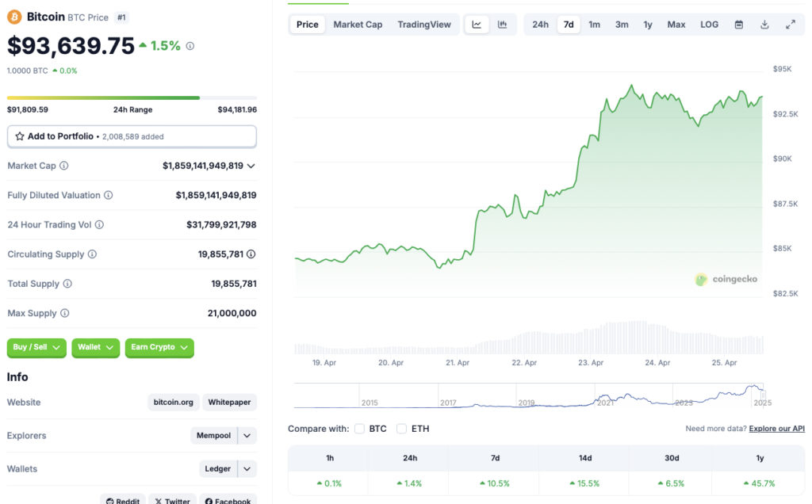Click the 24 Hour Trading Vol info icon
812x504 pixels.
tap(99, 224)
